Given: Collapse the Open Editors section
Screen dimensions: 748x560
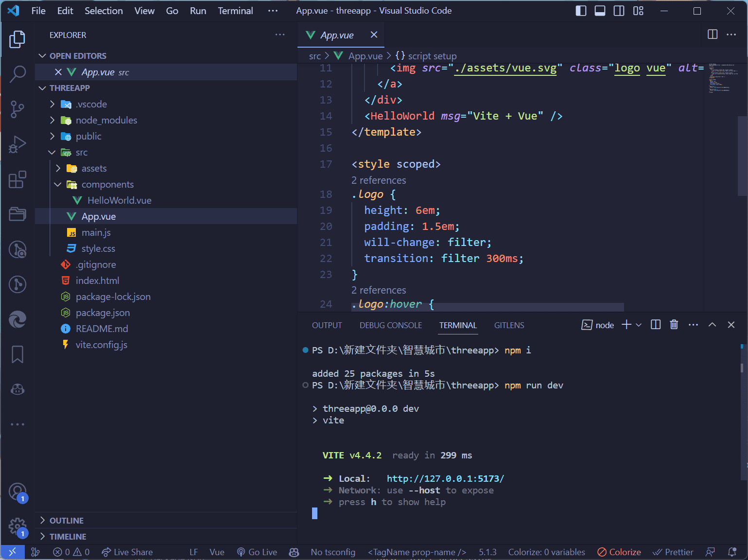Looking at the screenshot, I should pyautogui.click(x=42, y=56).
